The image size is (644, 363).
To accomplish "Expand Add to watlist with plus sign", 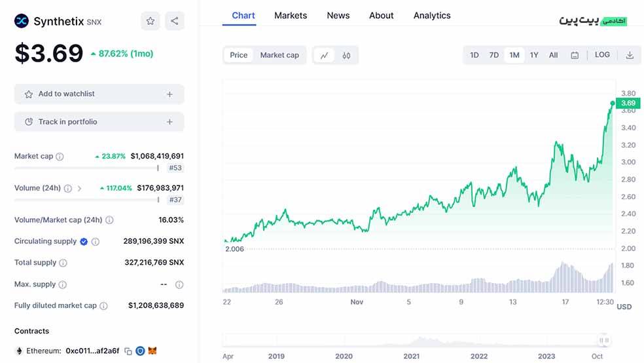I will [170, 94].
